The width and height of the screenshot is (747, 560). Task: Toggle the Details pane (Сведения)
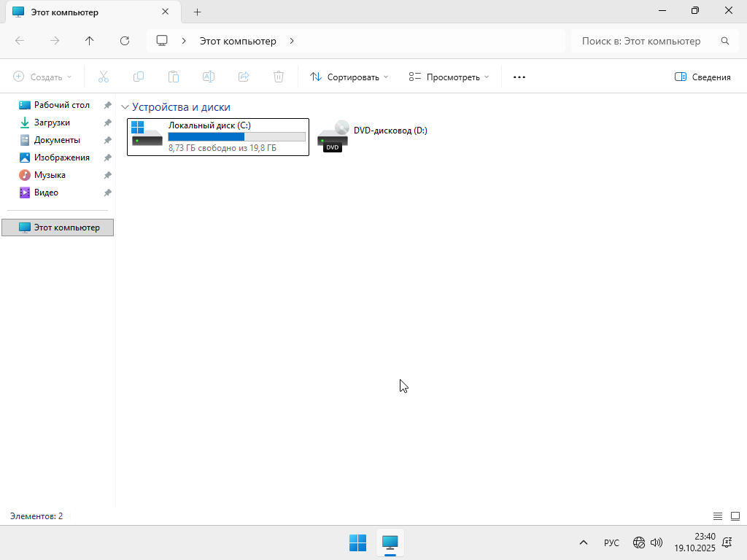point(703,77)
